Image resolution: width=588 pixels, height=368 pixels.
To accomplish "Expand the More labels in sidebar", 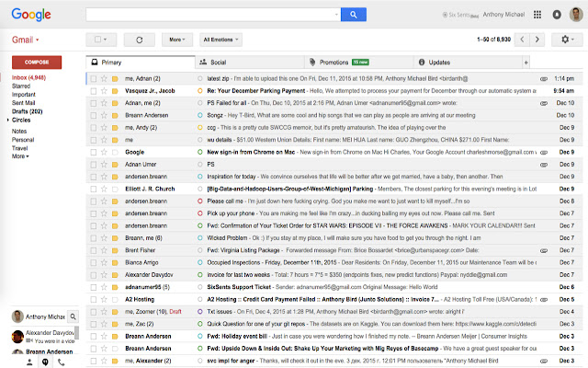I will click(20, 156).
